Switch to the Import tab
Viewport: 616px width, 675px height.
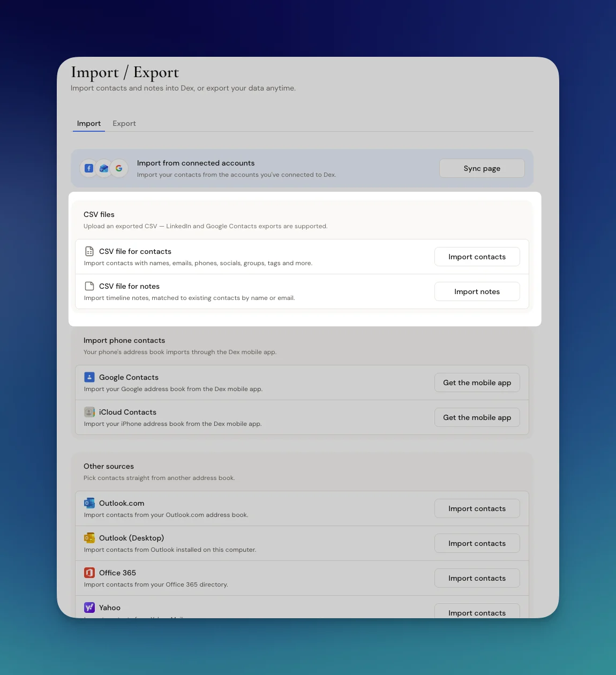(89, 123)
